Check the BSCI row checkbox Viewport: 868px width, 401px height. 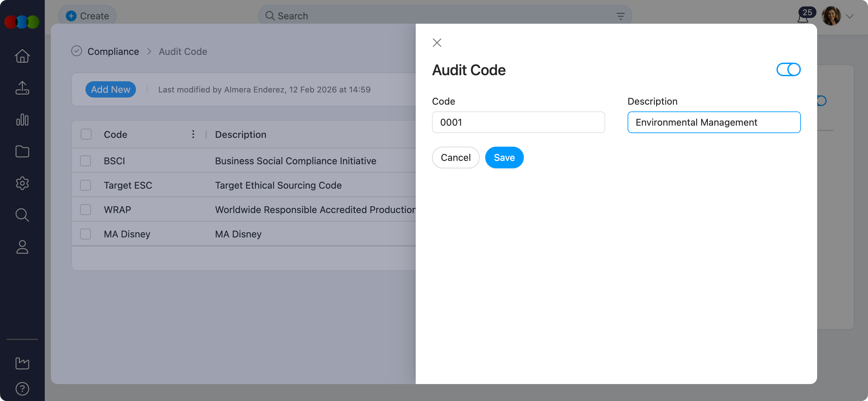pos(85,161)
